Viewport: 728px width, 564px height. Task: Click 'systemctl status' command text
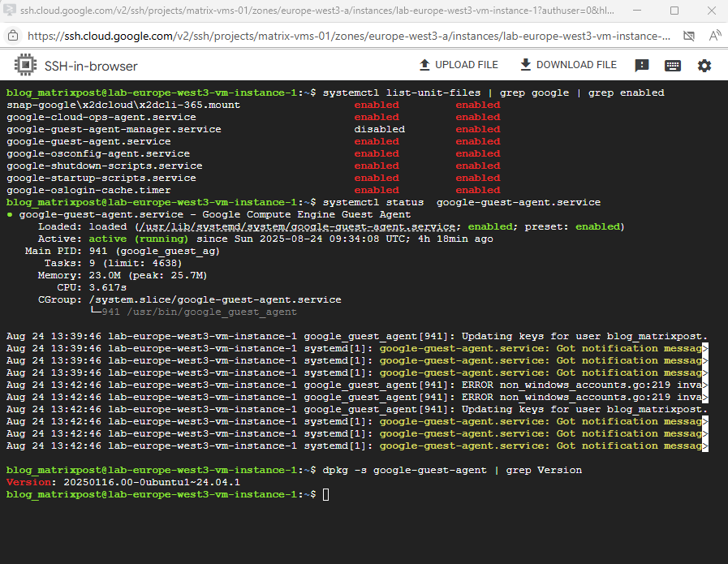(373, 202)
